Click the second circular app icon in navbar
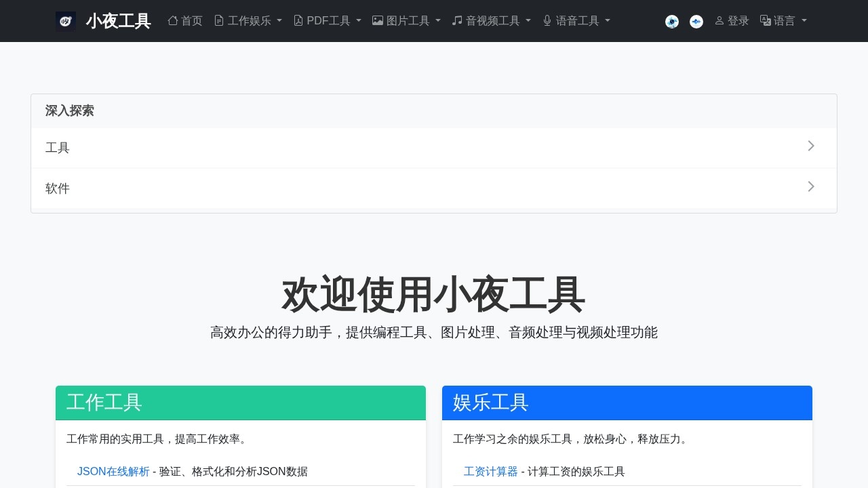 coord(696,21)
